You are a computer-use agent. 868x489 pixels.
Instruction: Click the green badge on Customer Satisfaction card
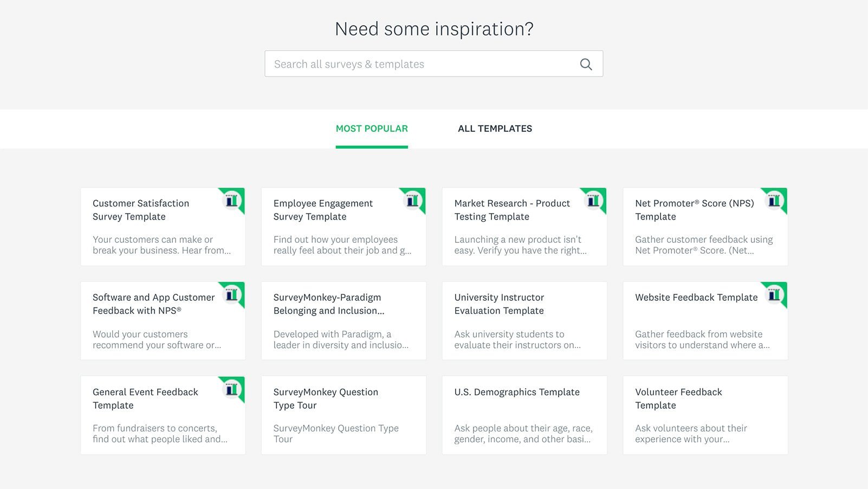(232, 201)
